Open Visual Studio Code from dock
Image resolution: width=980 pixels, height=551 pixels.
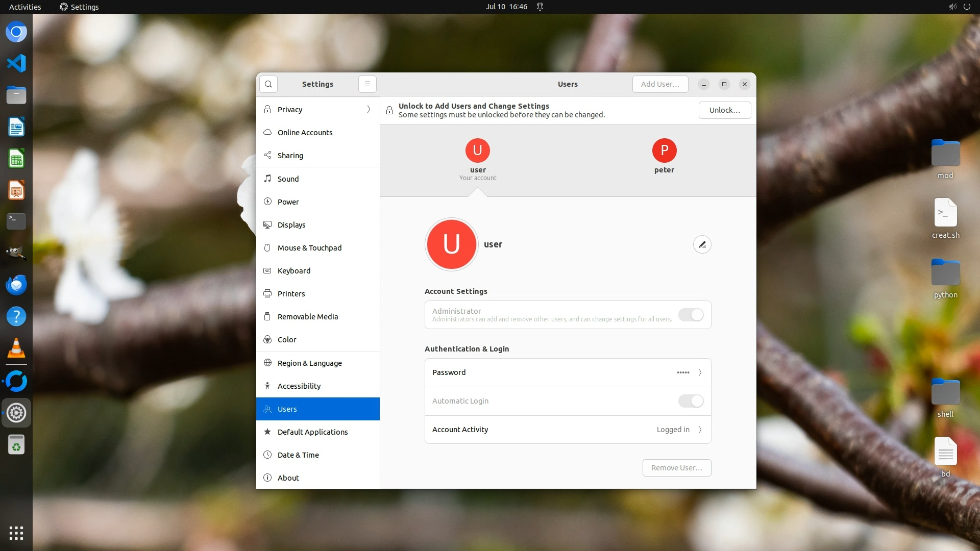(x=16, y=63)
